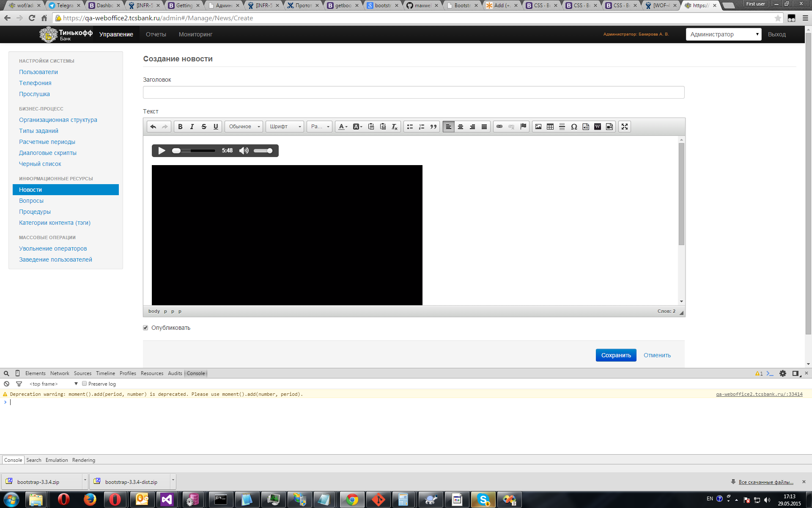This screenshot has height=508, width=812.
Task: Open the Шрифт font dropdown
Action: (285, 127)
